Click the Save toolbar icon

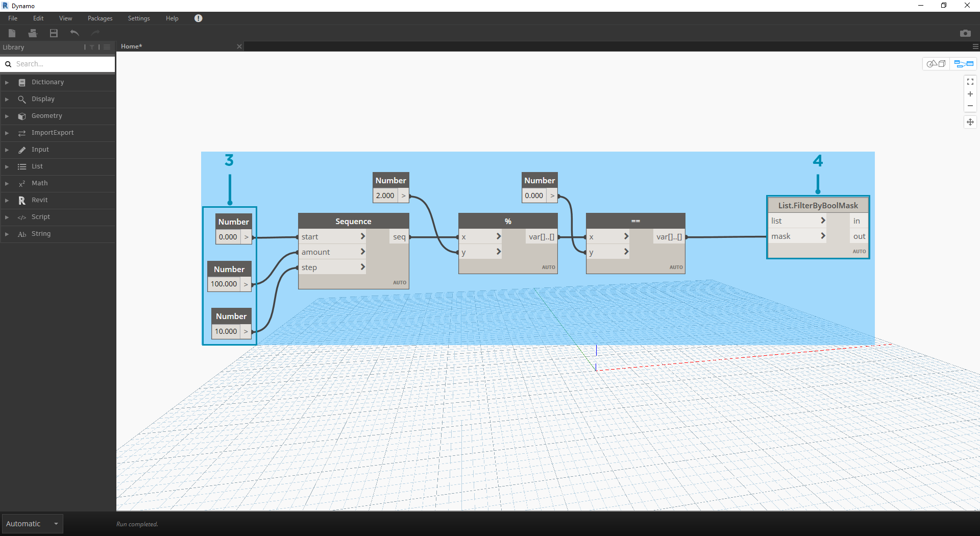54,33
